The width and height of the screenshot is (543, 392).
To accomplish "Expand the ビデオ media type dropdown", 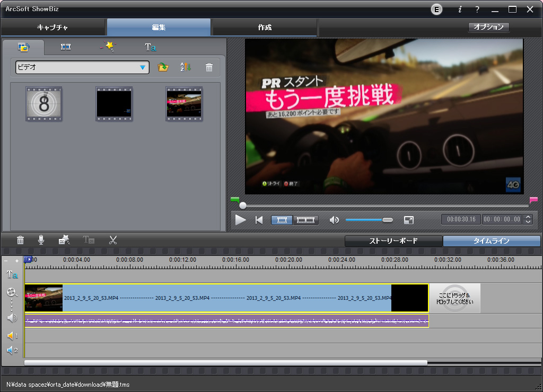I will click(142, 67).
